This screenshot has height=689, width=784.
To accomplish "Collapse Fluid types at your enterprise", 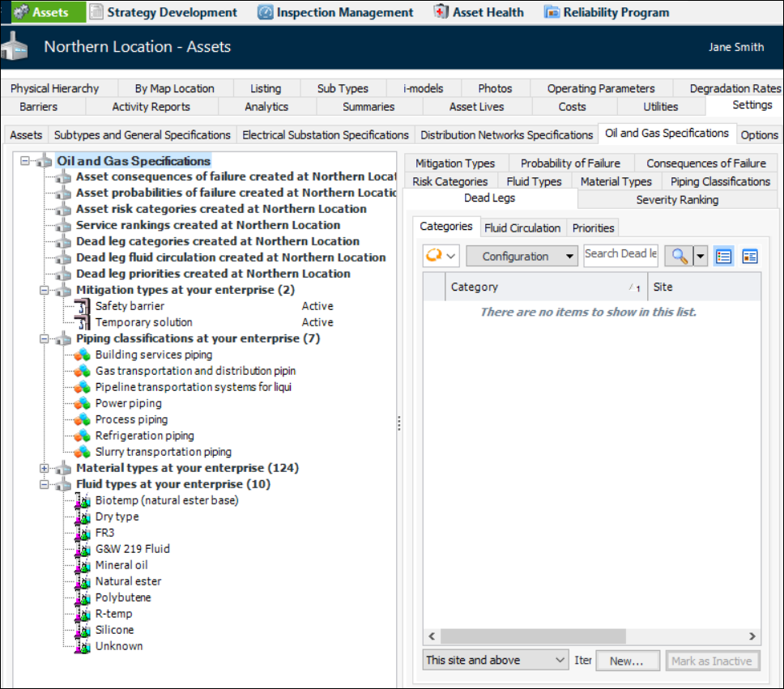I will [44, 484].
